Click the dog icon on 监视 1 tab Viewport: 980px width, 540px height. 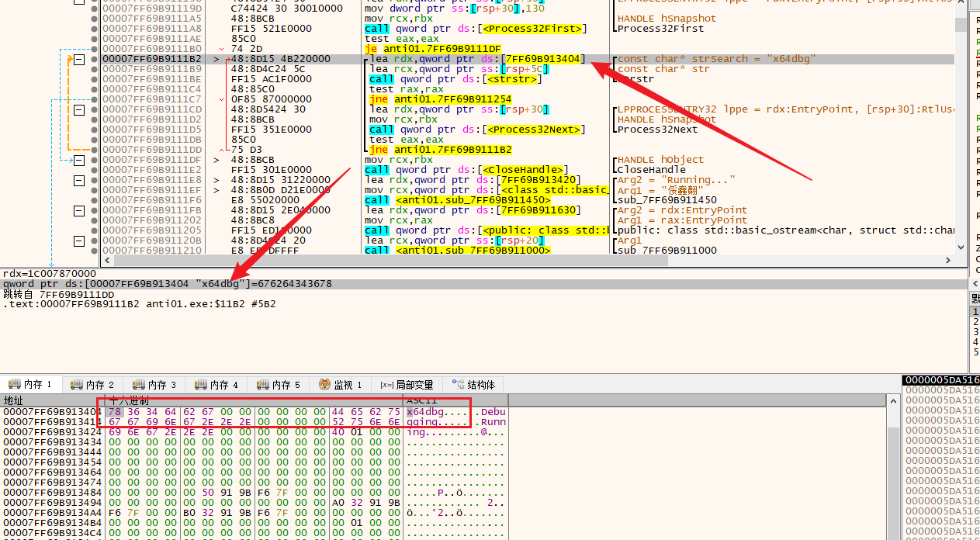325,385
